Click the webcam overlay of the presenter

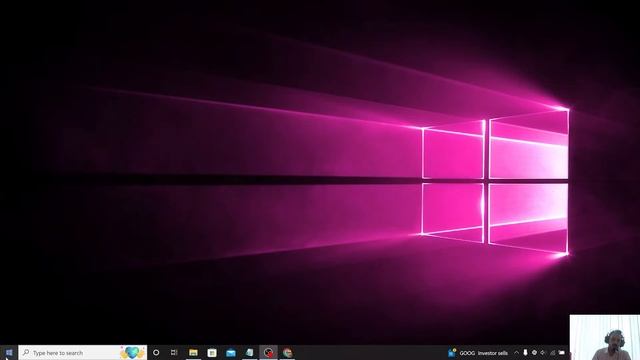click(x=605, y=337)
